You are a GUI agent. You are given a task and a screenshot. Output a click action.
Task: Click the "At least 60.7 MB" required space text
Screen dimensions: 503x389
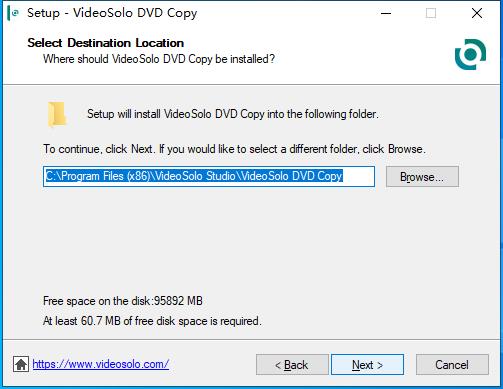pos(152,321)
